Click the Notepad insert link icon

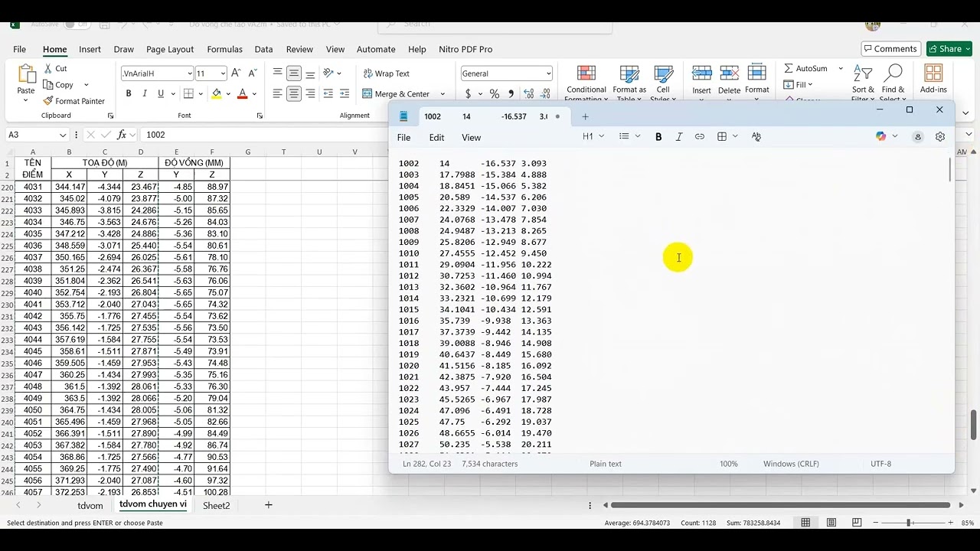[x=700, y=136]
